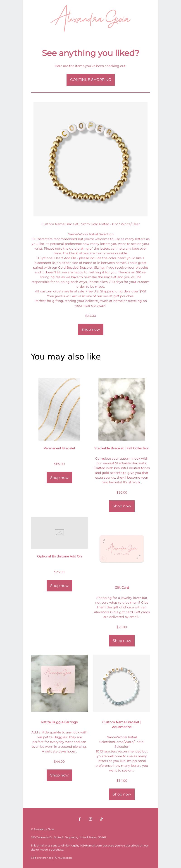Click Shop now under the Cooper bracelet
This screenshot has height=868, width=181.
point(90,329)
